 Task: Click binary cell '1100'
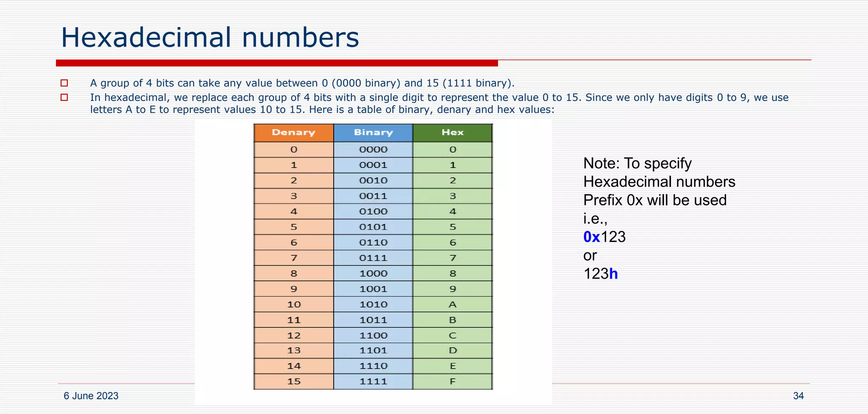373,336
